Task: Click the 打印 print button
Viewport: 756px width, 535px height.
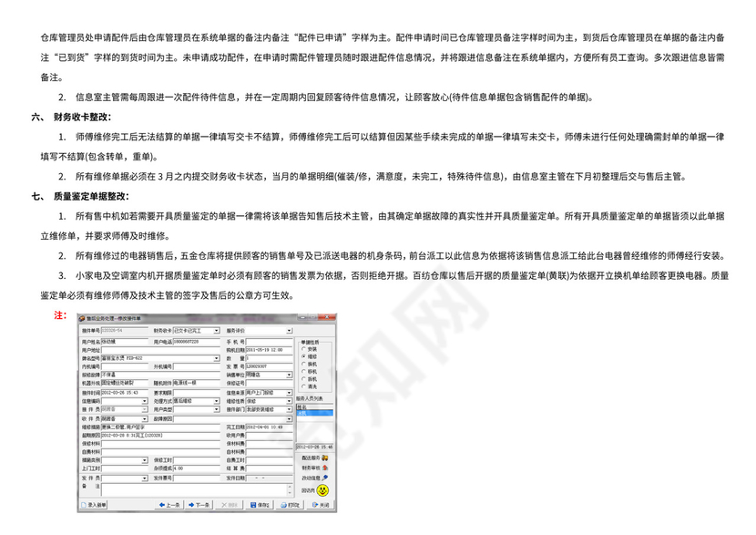Action: 290,504
